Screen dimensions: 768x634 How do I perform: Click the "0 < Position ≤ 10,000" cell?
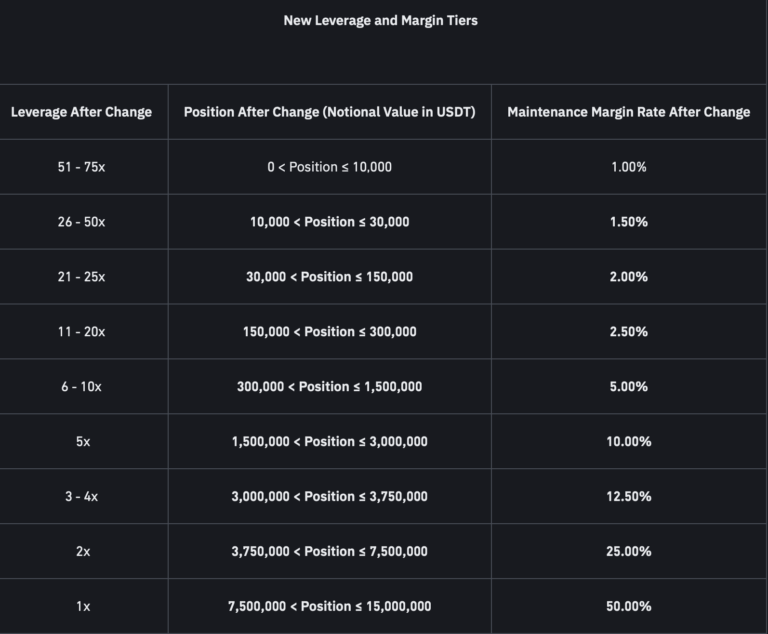coord(329,167)
